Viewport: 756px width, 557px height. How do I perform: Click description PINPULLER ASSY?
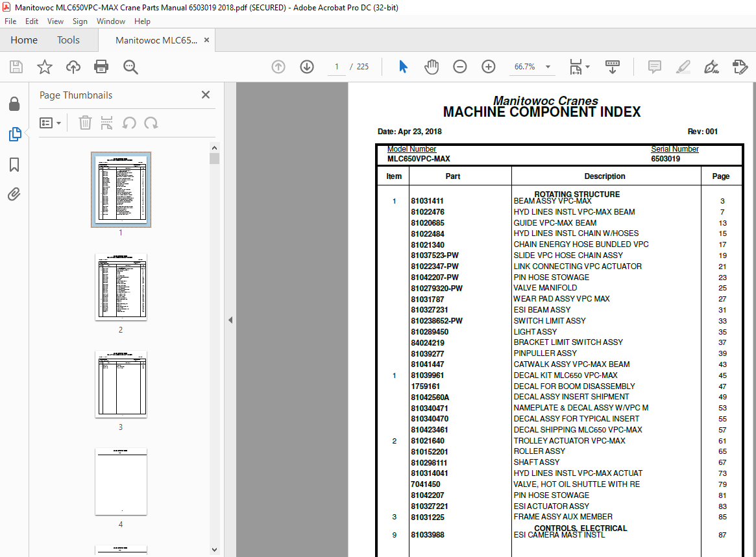click(545, 353)
